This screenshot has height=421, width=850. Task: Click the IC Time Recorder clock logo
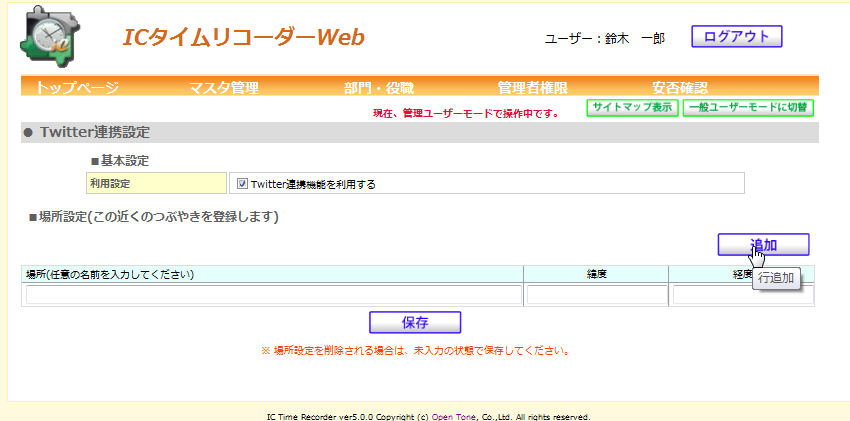(46, 36)
